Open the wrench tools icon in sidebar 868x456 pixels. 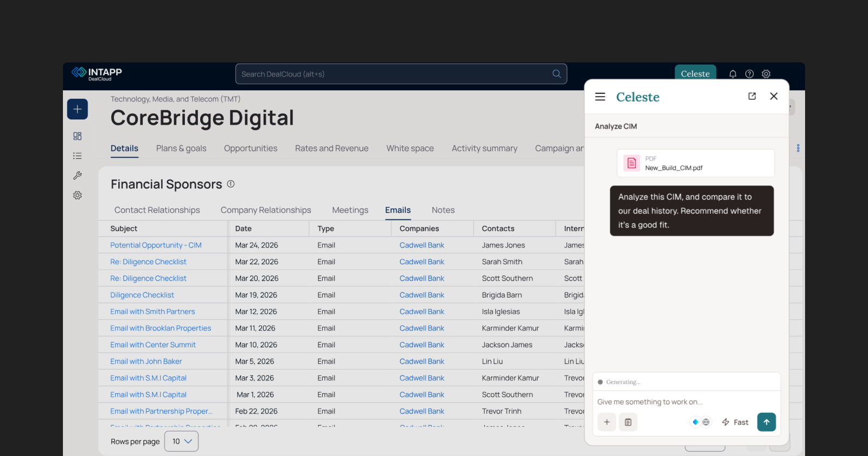(78, 175)
